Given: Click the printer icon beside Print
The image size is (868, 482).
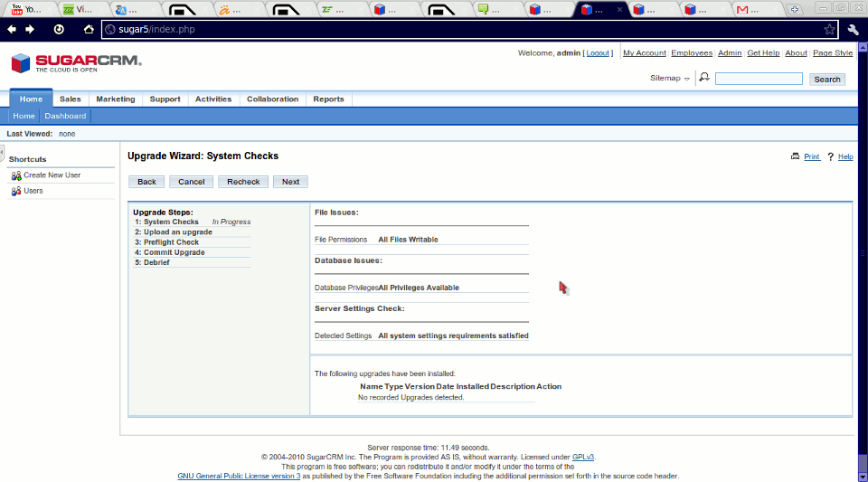Looking at the screenshot, I should tap(796, 156).
